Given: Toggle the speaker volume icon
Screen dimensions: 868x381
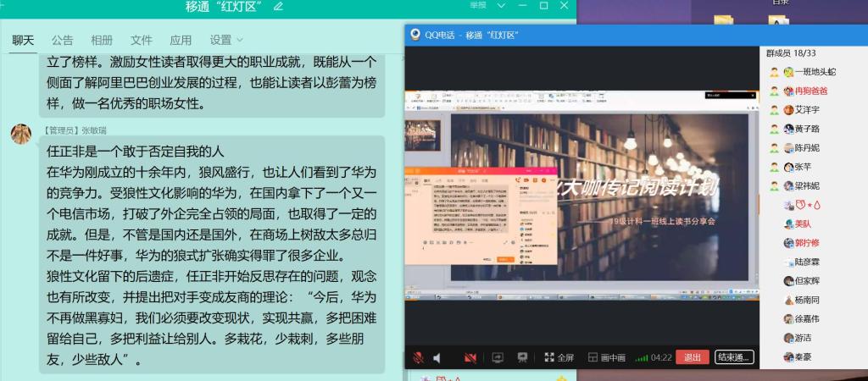Looking at the screenshot, I should [438, 357].
